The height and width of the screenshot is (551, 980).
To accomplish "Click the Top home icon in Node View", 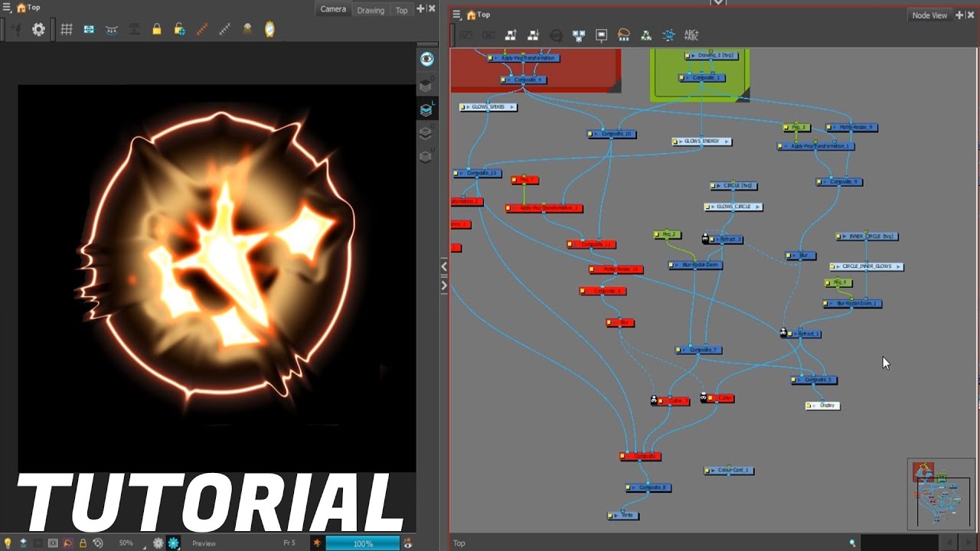I will point(472,15).
